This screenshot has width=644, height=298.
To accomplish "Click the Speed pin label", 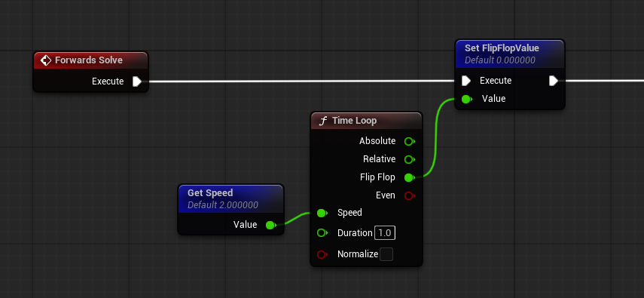I will pyautogui.click(x=349, y=213).
